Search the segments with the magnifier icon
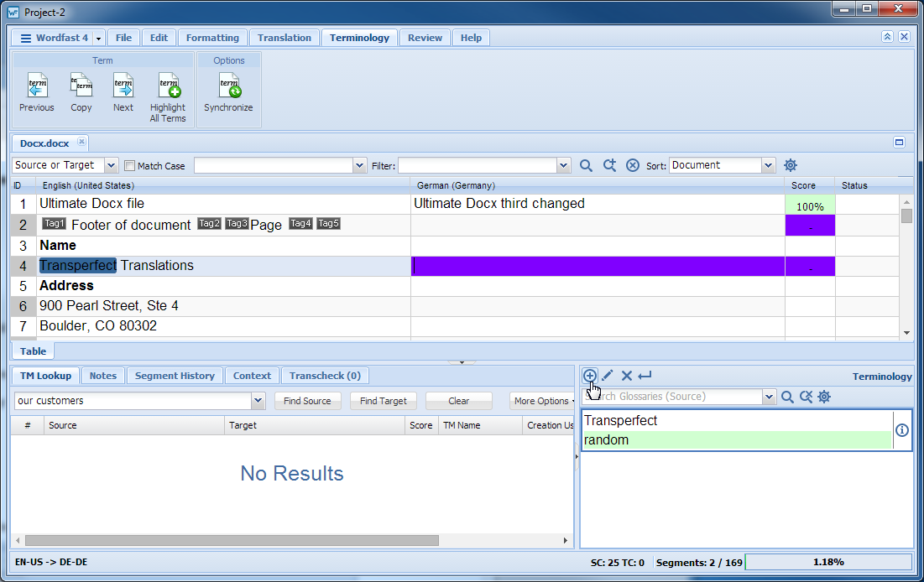This screenshot has height=582, width=924. click(x=586, y=165)
